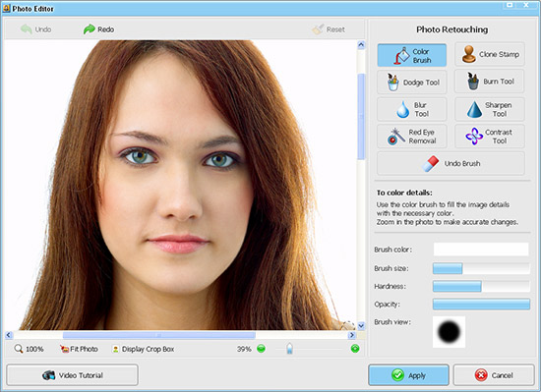This screenshot has height=392, width=541.
Task: Open the Video Tutorial
Action: [x=72, y=375]
